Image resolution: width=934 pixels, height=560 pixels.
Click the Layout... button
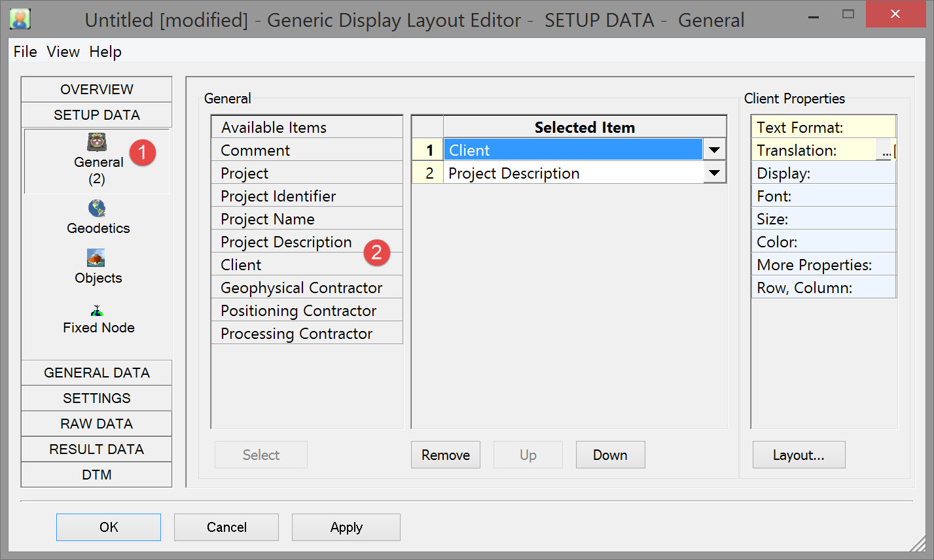click(799, 455)
